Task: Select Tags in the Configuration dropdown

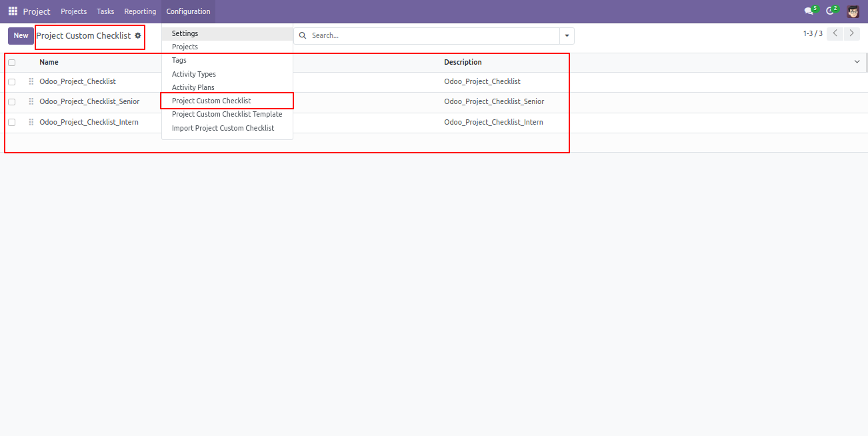Action: [227, 60]
